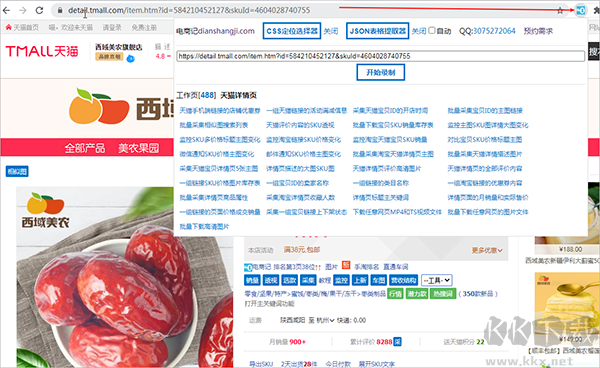
Task: Click blue icon beside 累计评价 8288
Action: coord(398,342)
